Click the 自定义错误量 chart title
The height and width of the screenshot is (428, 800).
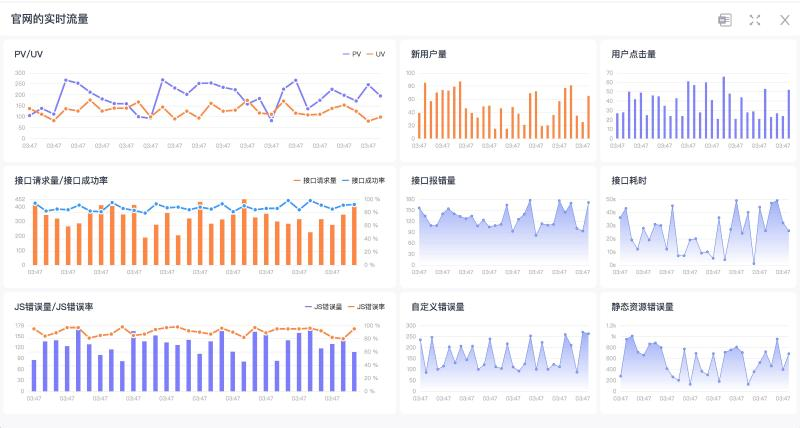(438, 307)
